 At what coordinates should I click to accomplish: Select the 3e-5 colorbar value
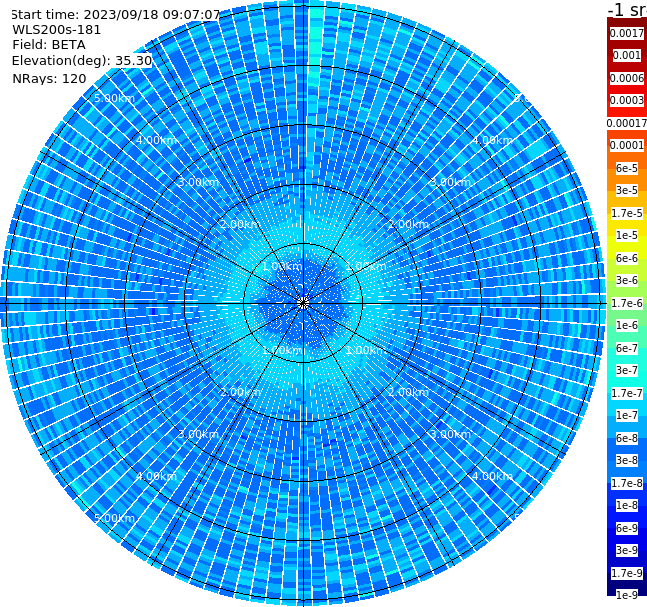click(627, 190)
